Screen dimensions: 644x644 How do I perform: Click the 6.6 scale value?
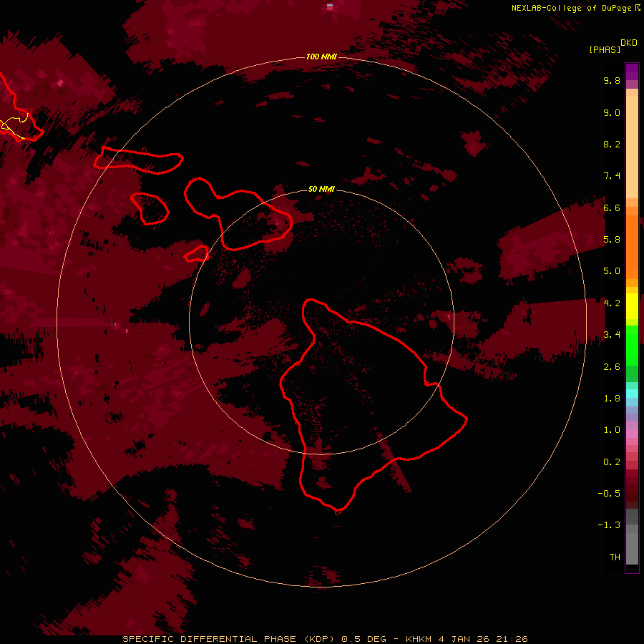tap(612, 208)
